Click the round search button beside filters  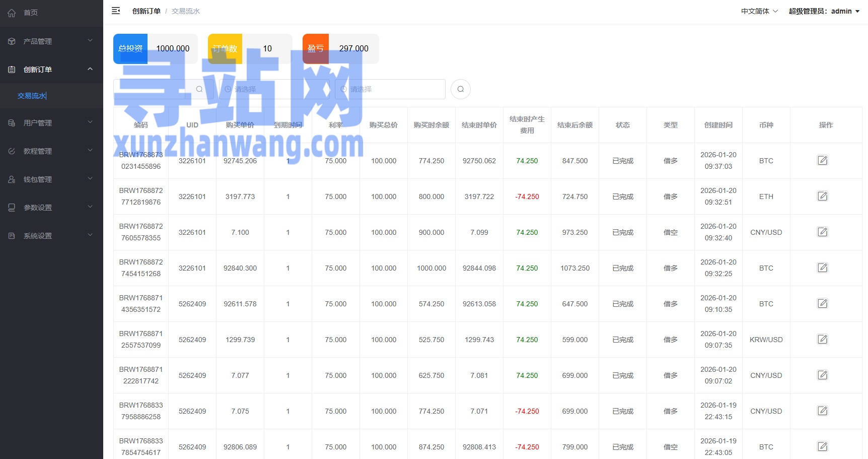point(460,89)
